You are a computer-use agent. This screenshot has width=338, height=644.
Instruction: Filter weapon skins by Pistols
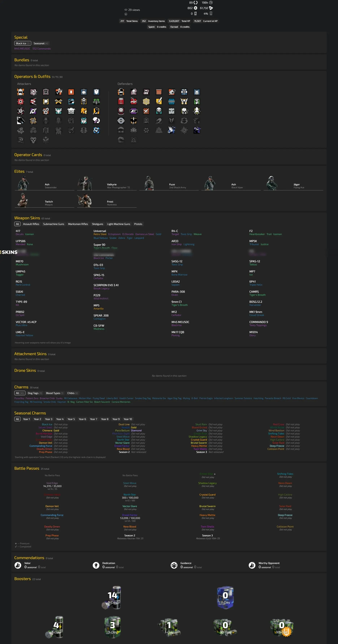(x=138, y=224)
